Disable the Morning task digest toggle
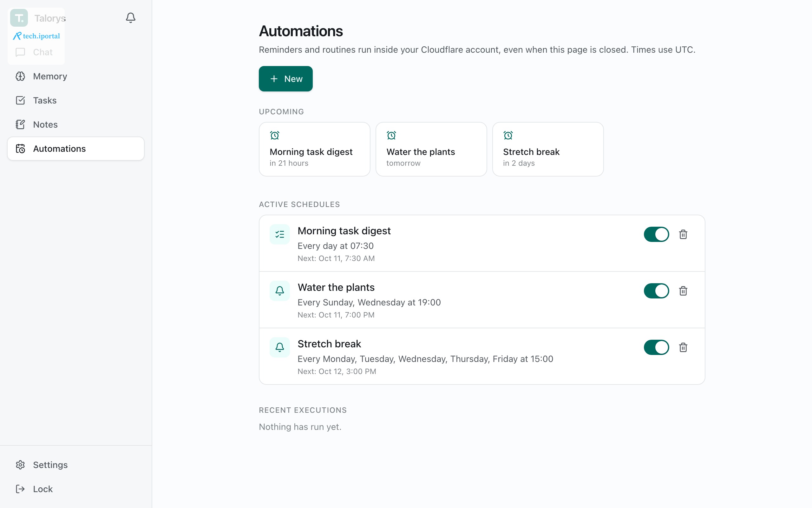The width and height of the screenshot is (812, 508). point(656,234)
